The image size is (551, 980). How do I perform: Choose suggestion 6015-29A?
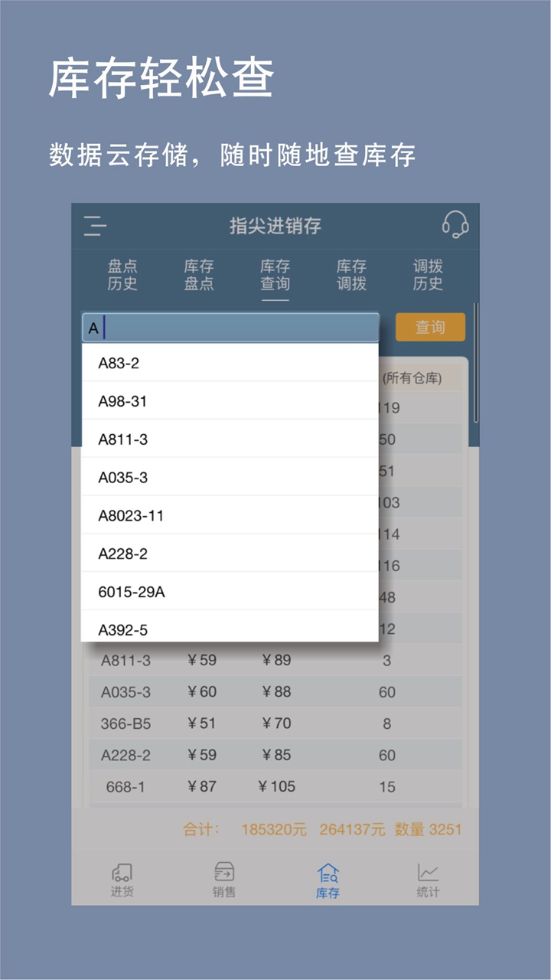230,592
